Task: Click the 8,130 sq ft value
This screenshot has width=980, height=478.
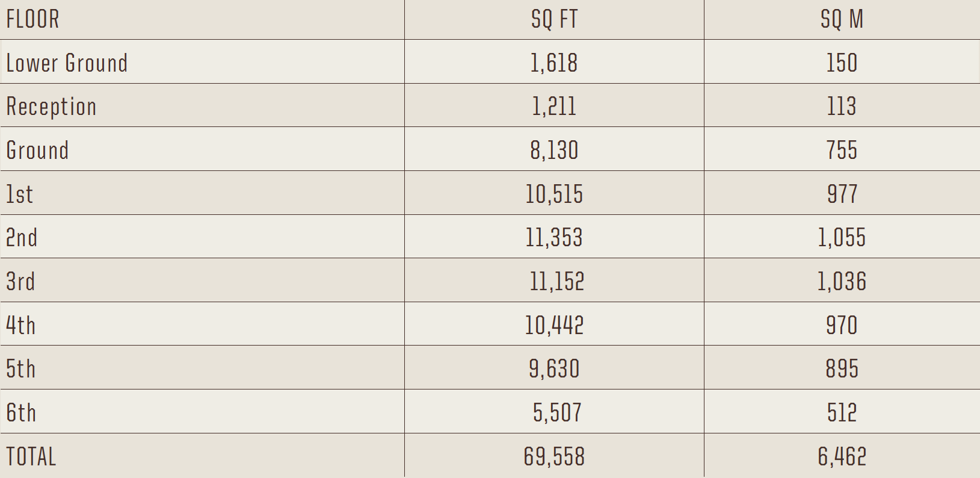Action: click(554, 150)
